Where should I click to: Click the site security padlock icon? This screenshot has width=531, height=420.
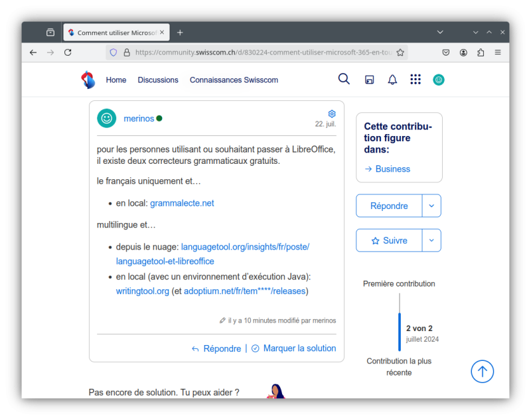pos(127,52)
